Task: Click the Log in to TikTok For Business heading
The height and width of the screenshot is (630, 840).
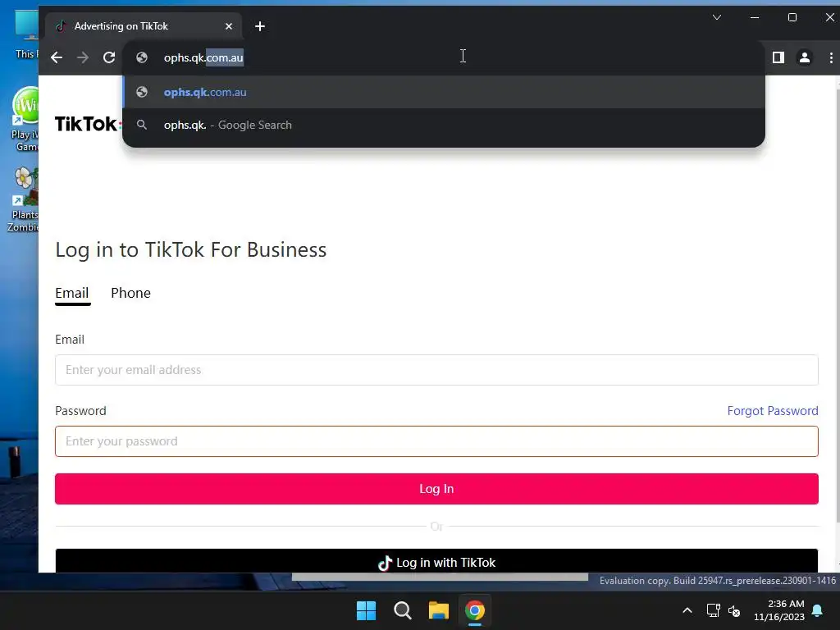Action: [x=190, y=249]
